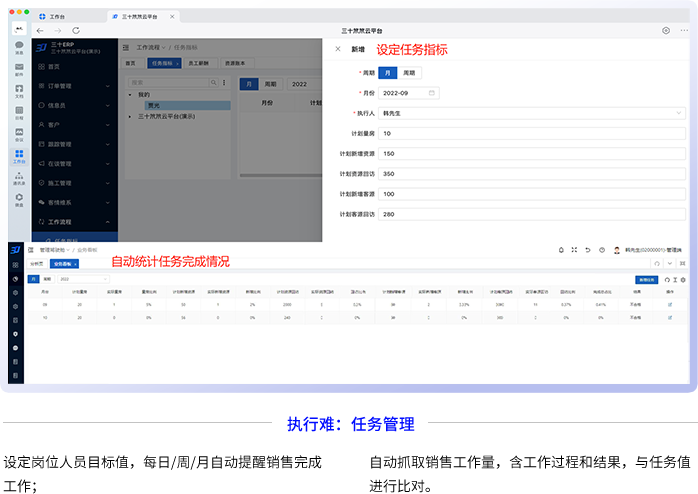
Task: Close the 新增 panel with the X
Action: tap(337, 49)
